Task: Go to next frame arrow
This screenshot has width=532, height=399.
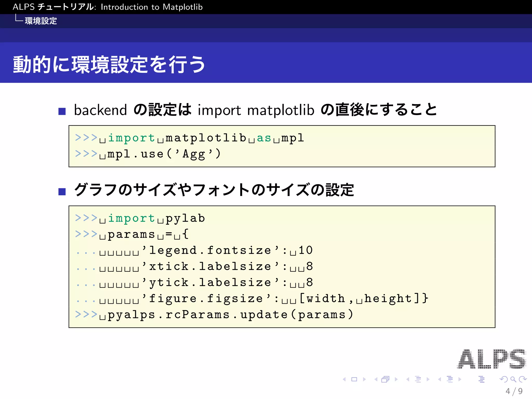Action: pyautogui.click(x=396, y=379)
